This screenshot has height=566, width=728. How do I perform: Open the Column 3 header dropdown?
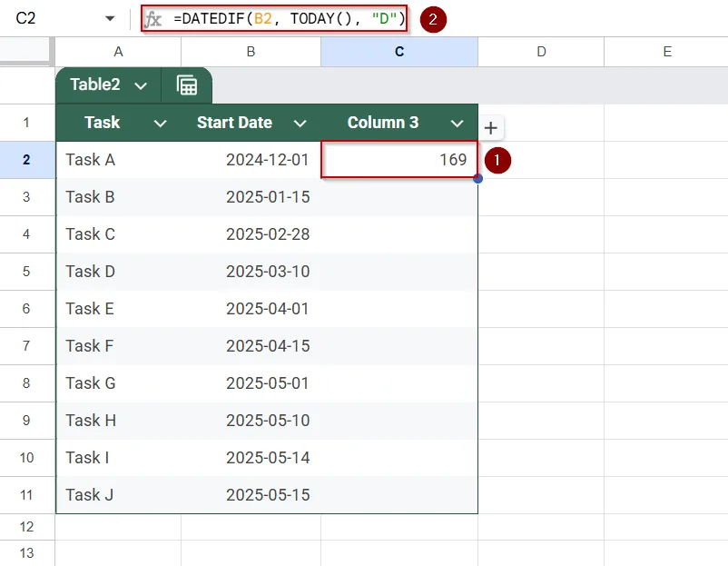click(457, 124)
